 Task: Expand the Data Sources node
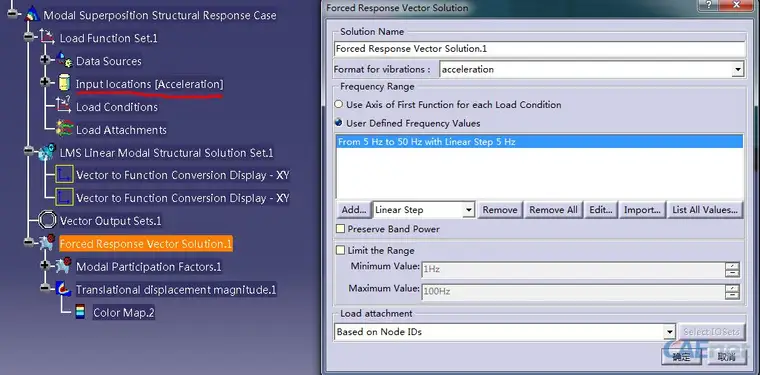[45, 59]
